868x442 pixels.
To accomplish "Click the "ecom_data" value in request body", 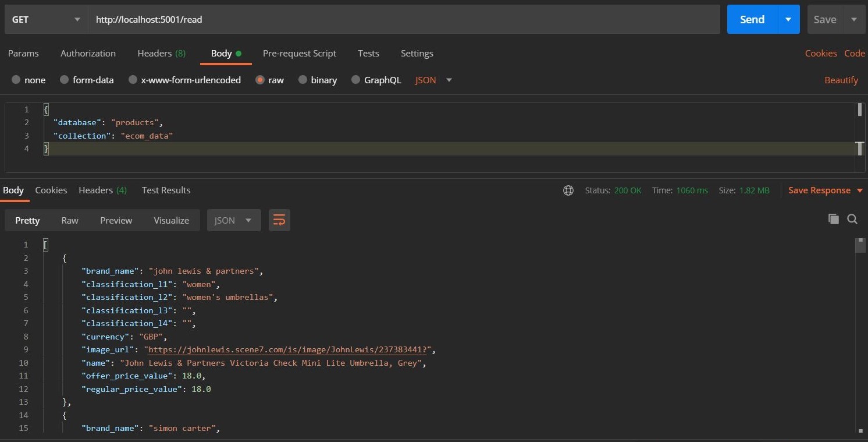I will [147, 136].
